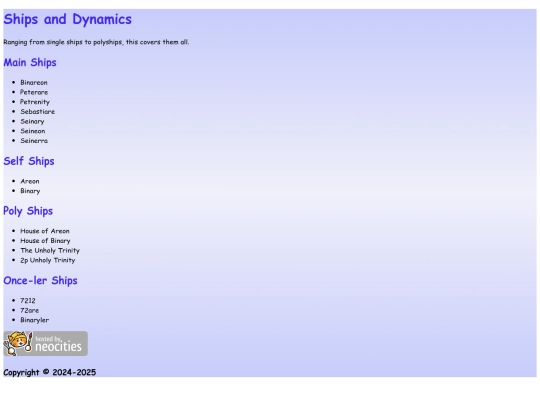Select the Binaryler entry

tap(34, 320)
